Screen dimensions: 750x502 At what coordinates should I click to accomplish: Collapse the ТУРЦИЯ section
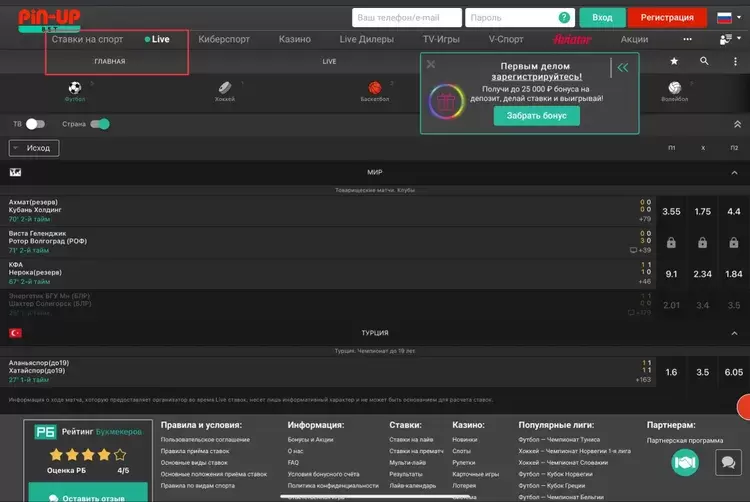click(x=734, y=333)
